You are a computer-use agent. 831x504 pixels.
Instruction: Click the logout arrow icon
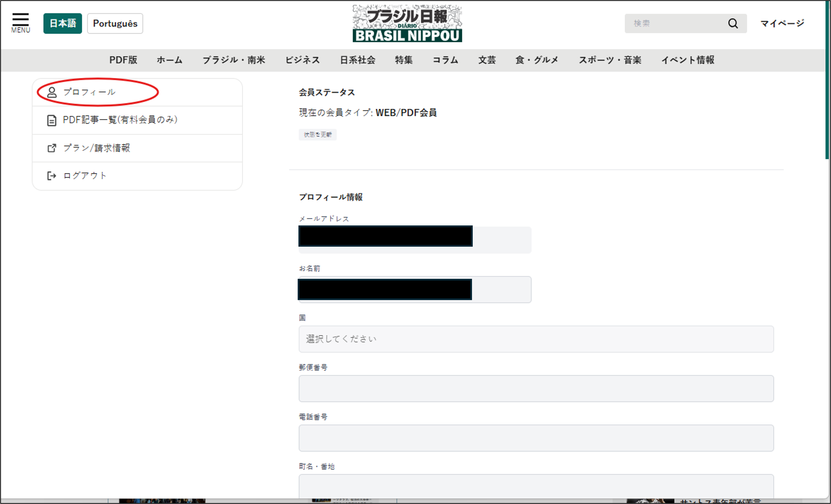(x=52, y=176)
